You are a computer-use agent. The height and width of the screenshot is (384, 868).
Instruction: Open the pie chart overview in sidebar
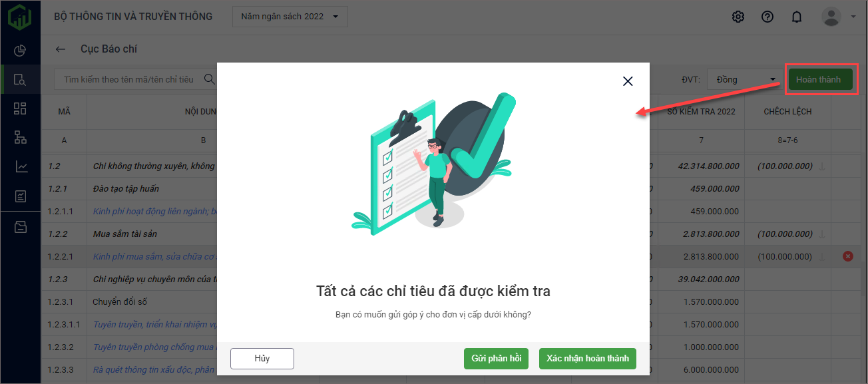[x=20, y=51]
